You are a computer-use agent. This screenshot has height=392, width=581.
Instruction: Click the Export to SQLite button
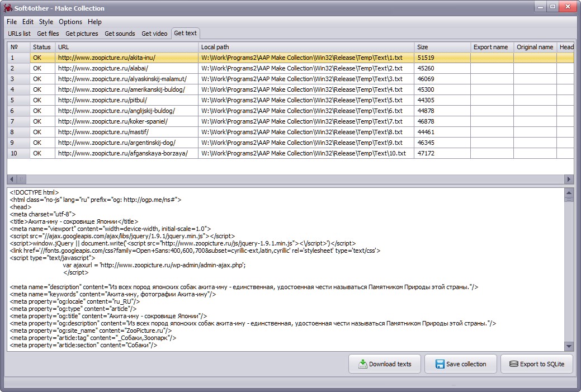pyautogui.click(x=537, y=364)
